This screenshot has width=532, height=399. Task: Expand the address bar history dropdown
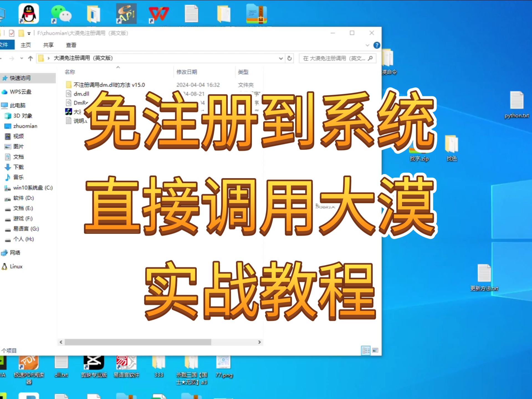point(281,58)
